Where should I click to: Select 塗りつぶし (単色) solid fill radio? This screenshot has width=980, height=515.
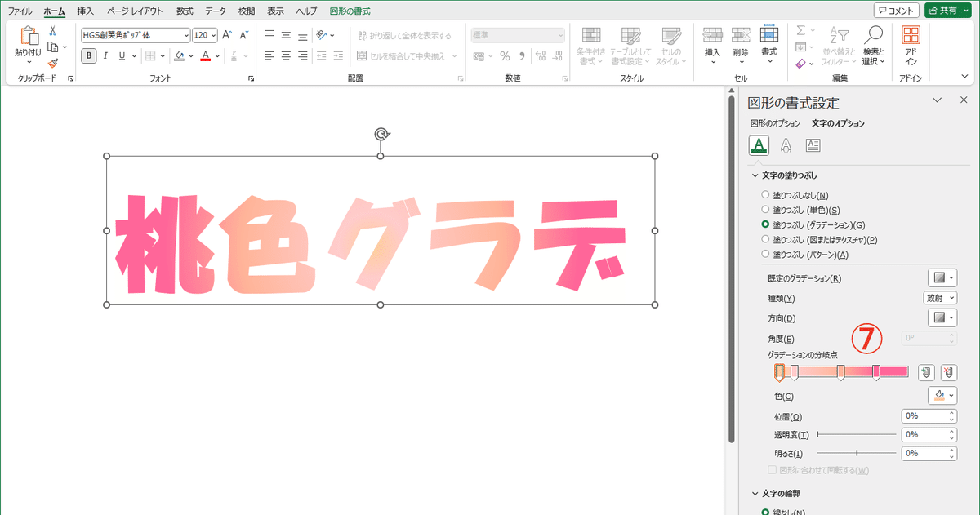765,210
